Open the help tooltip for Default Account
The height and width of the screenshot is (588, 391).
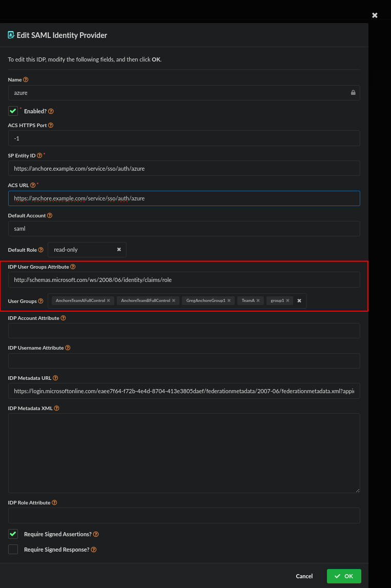click(49, 215)
